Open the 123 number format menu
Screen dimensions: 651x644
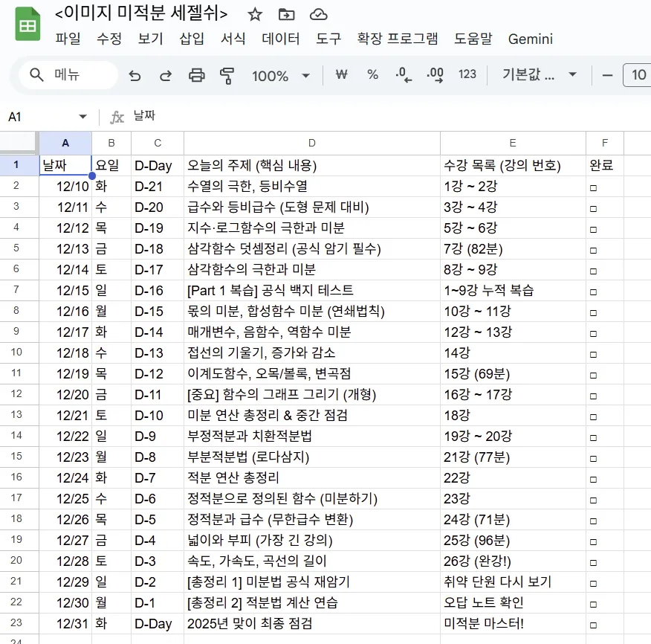(x=467, y=74)
